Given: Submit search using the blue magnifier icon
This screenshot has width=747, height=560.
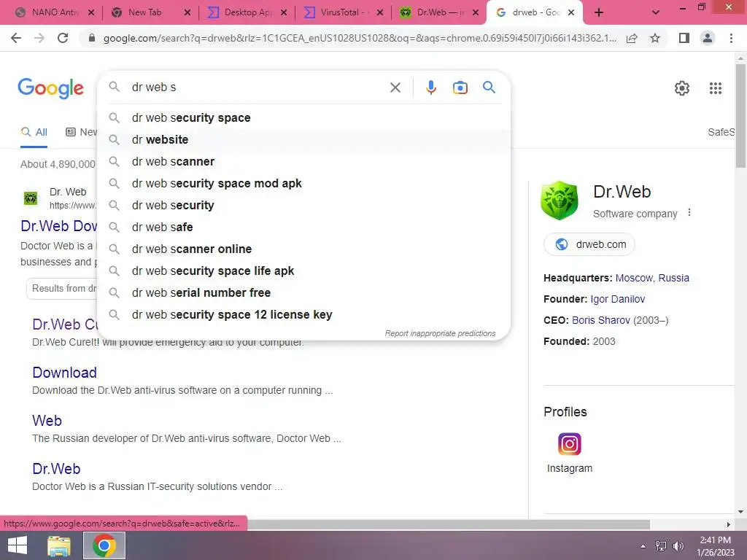Looking at the screenshot, I should pos(489,87).
